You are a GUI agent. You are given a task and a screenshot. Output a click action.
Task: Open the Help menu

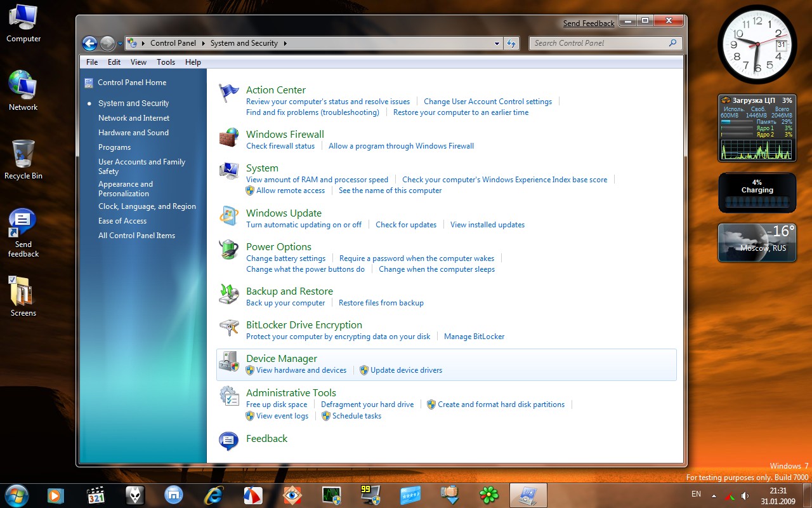pyautogui.click(x=193, y=62)
